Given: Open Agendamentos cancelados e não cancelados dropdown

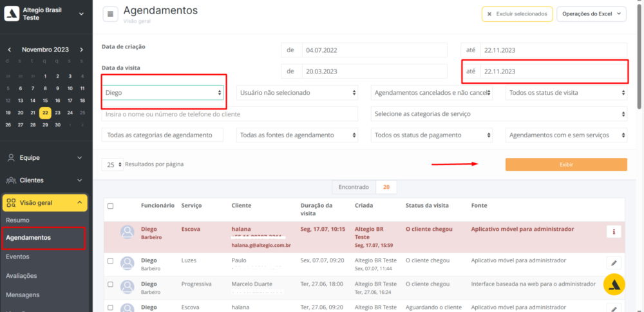Looking at the screenshot, I should coord(431,93).
